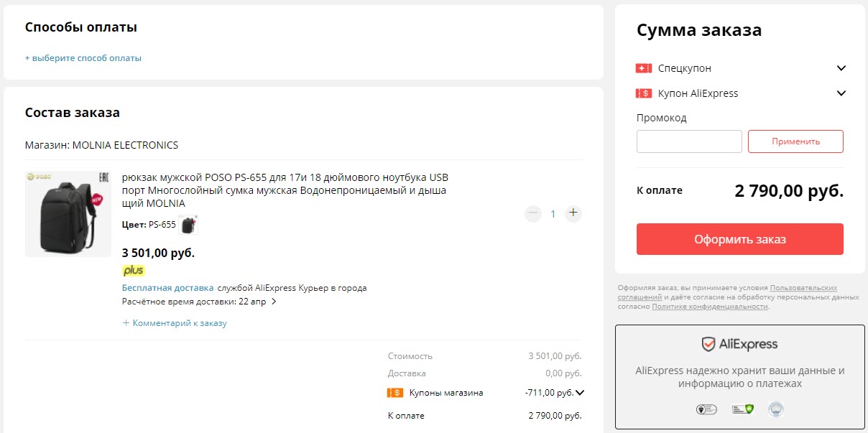
Task: Click the Спецкупон red coupon icon
Action: (x=643, y=68)
